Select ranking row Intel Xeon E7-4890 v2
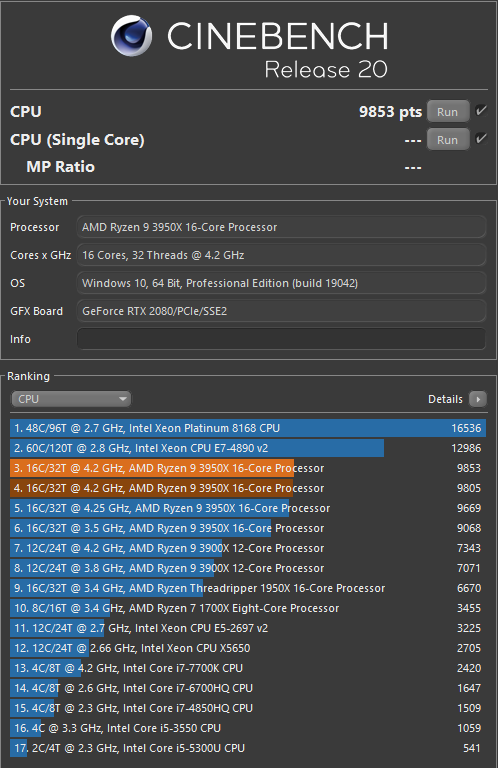 [248, 448]
